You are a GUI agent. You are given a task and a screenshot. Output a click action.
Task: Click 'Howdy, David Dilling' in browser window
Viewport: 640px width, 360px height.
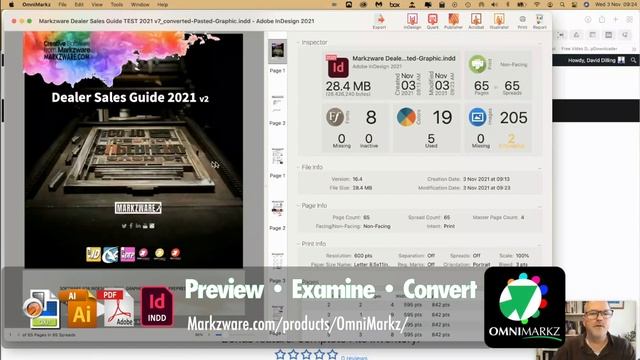pyautogui.click(x=591, y=60)
